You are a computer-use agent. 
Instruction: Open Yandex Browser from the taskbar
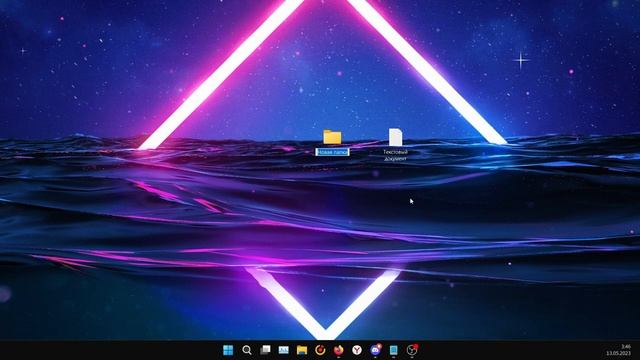click(357, 350)
